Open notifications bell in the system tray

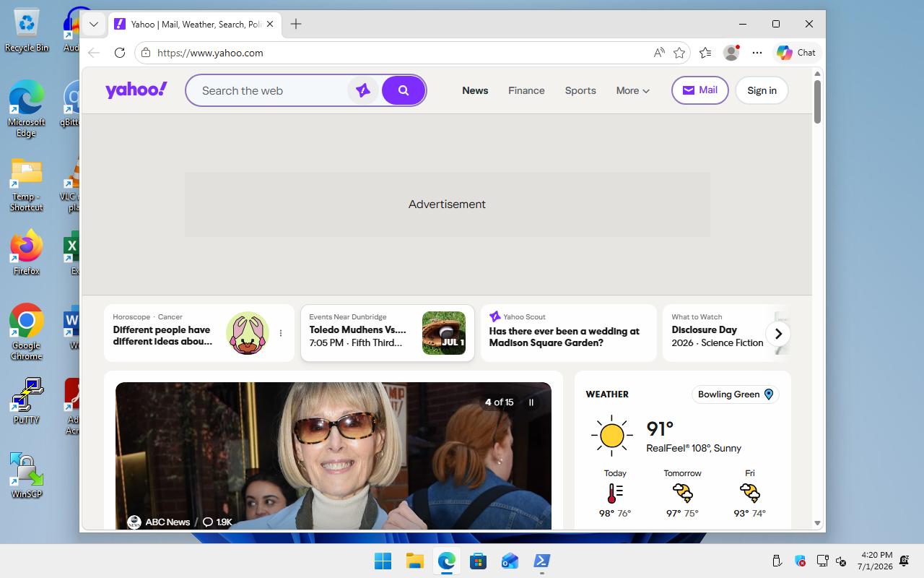coord(904,561)
